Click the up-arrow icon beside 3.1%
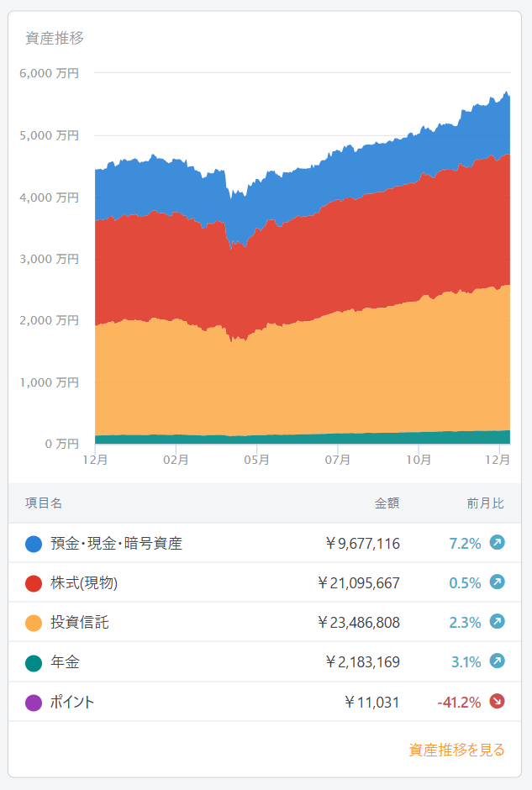Image resolution: width=532 pixels, height=790 pixels. pyautogui.click(x=497, y=661)
